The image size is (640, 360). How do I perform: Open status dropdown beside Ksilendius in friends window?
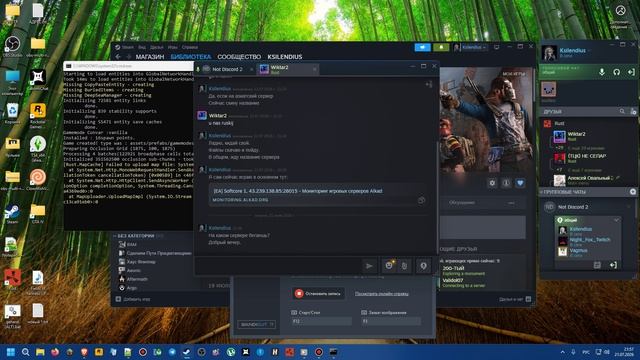[590, 51]
